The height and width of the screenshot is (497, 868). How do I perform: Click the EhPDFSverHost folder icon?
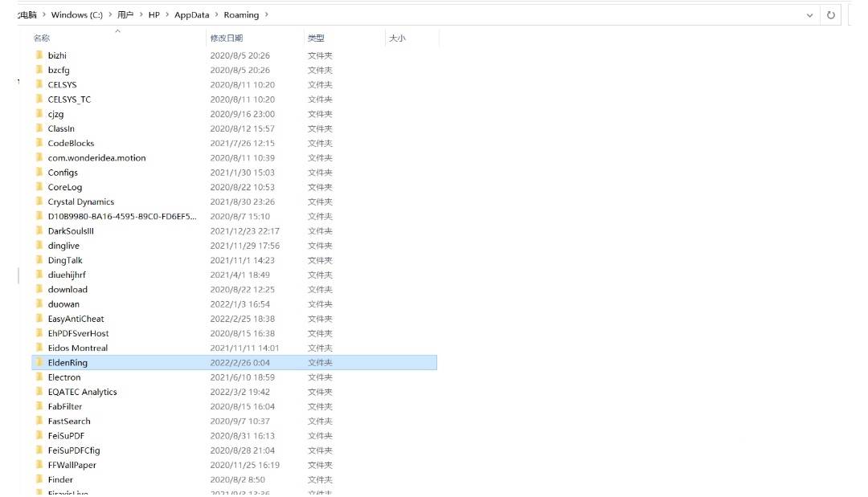39,333
